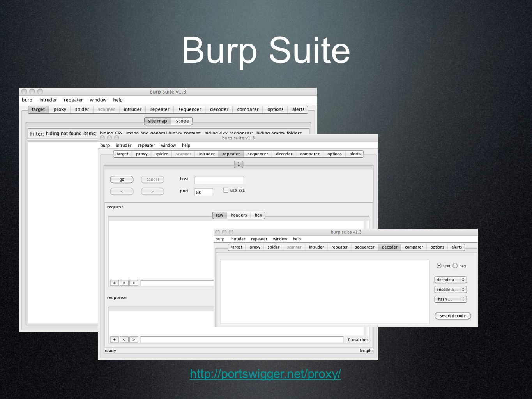Click the port field showing 80
The height and width of the screenshot is (399, 532).
[204, 192]
